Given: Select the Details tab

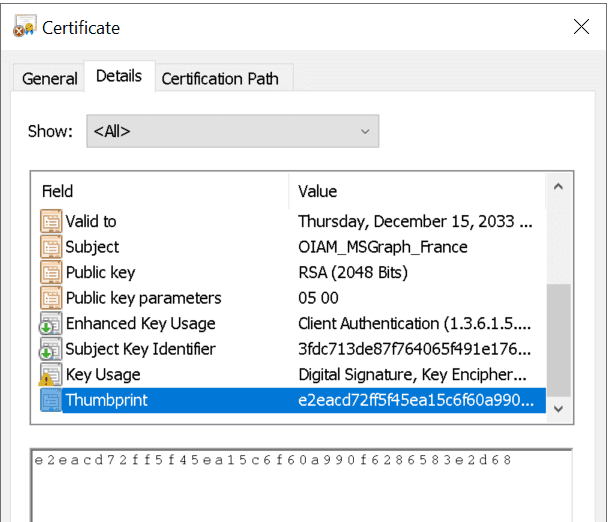Looking at the screenshot, I should coord(119,76).
